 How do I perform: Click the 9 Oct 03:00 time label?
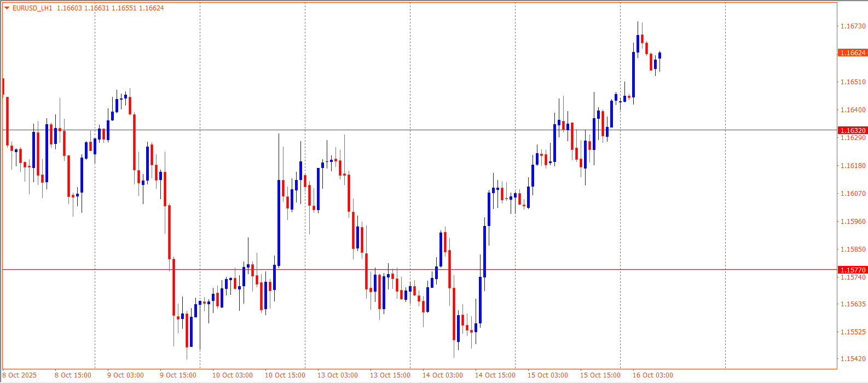(125, 375)
